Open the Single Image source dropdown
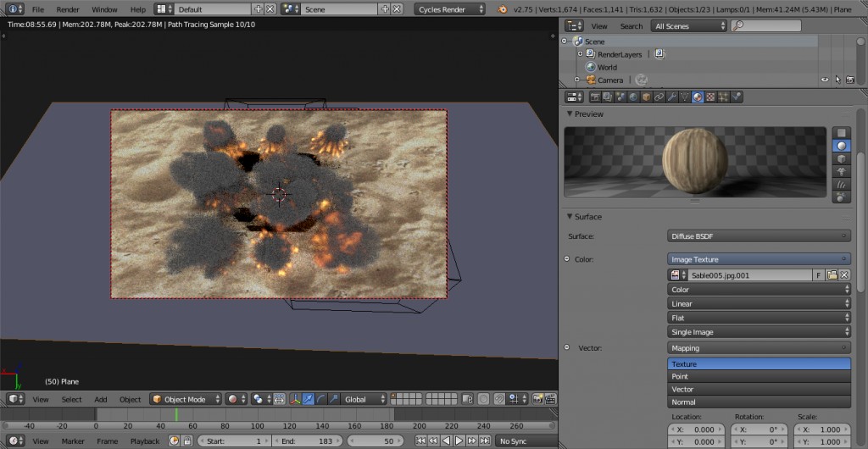 [x=759, y=332]
